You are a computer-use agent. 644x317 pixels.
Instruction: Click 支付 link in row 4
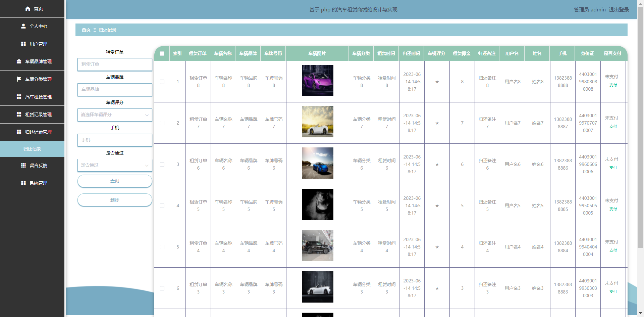click(613, 209)
